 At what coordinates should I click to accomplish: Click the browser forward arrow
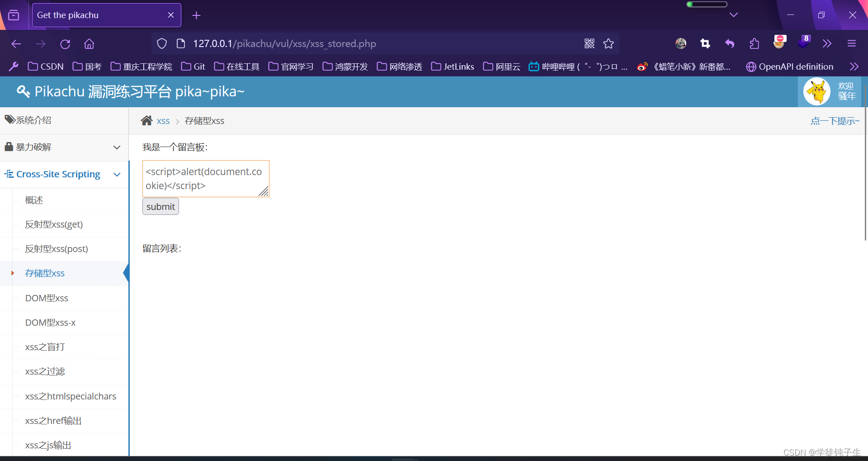41,44
